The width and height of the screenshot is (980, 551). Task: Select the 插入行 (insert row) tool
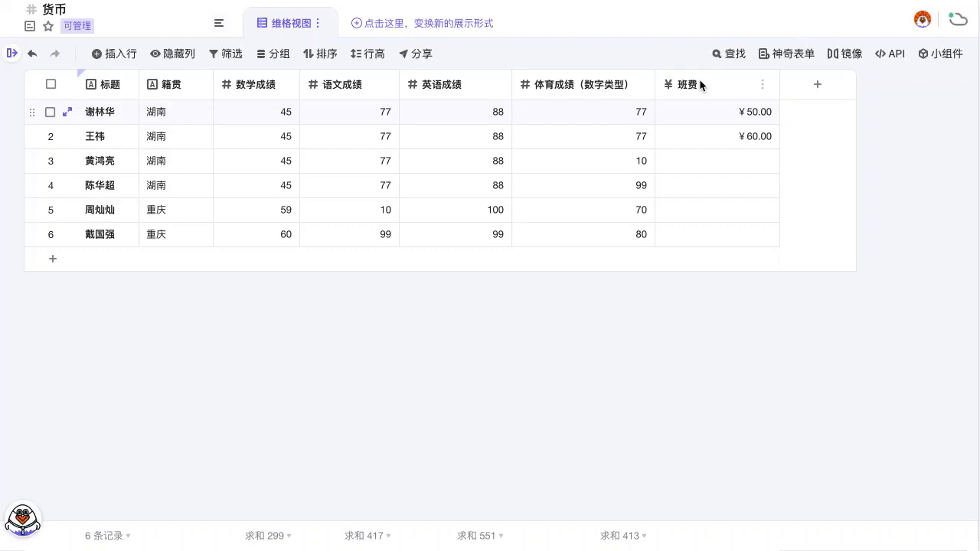pos(113,54)
